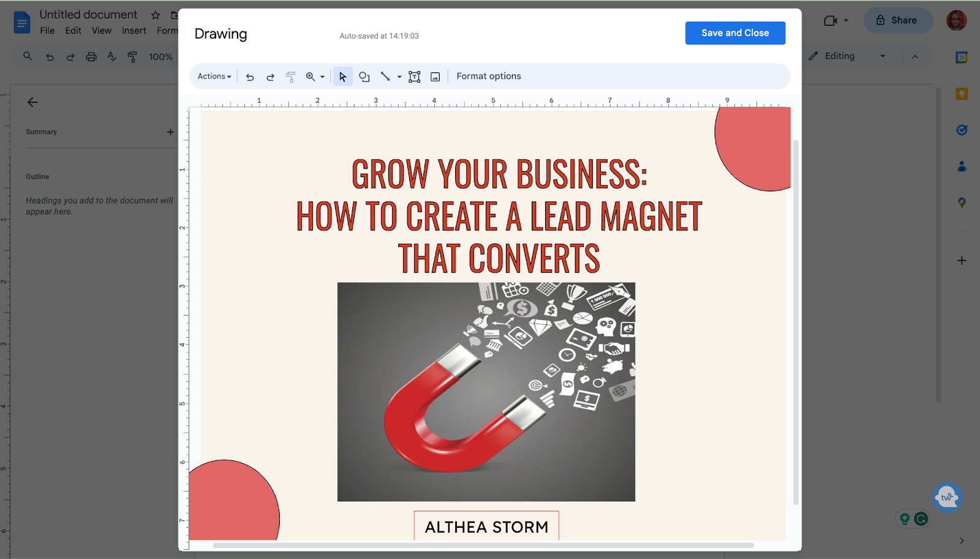Select the Text box tool
Image resolution: width=980 pixels, height=559 pixels.
[415, 77]
